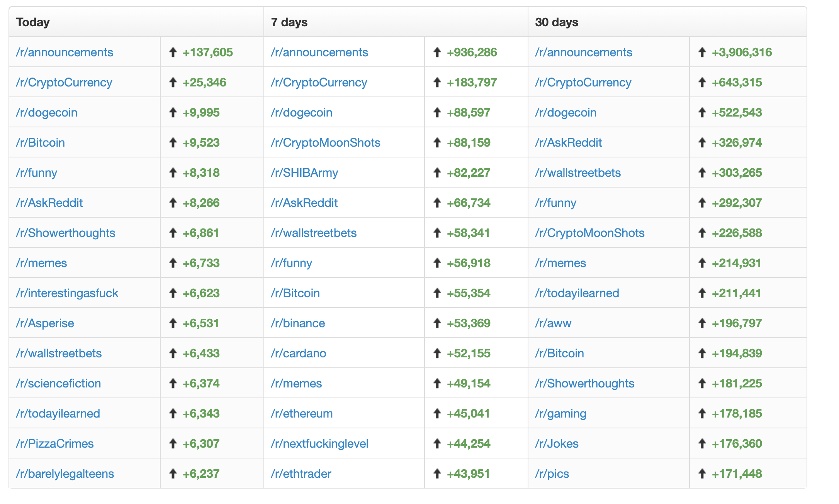Select the +522,543 growth value

coord(737,112)
